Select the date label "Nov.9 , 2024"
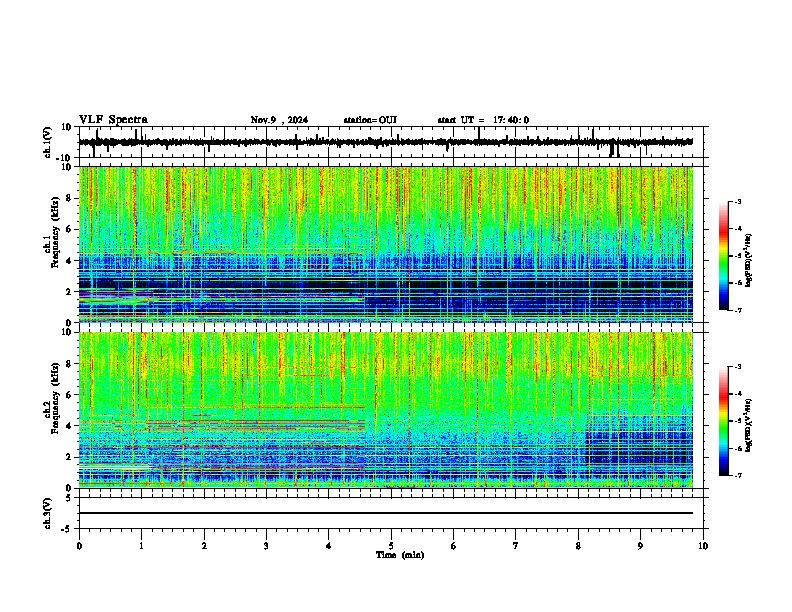792x612 pixels. 279,120
